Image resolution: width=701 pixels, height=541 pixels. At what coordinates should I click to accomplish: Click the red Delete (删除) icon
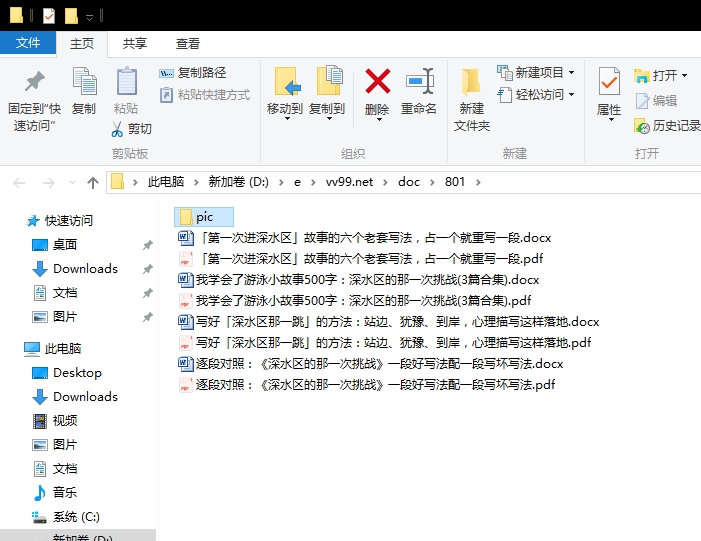(377, 81)
